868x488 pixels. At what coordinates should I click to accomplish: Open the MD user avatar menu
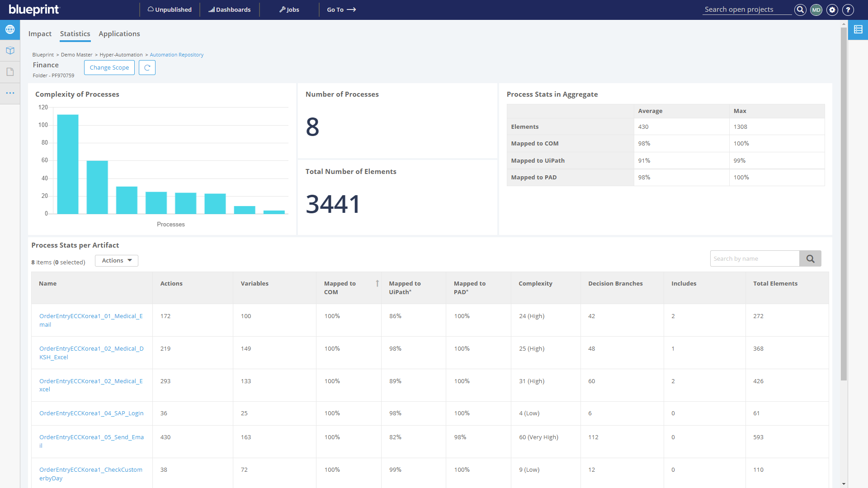pyautogui.click(x=816, y=10)
